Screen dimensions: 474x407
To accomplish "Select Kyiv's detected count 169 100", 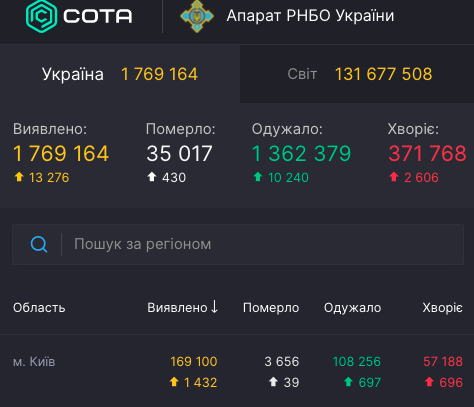I will tap(194, 362).
